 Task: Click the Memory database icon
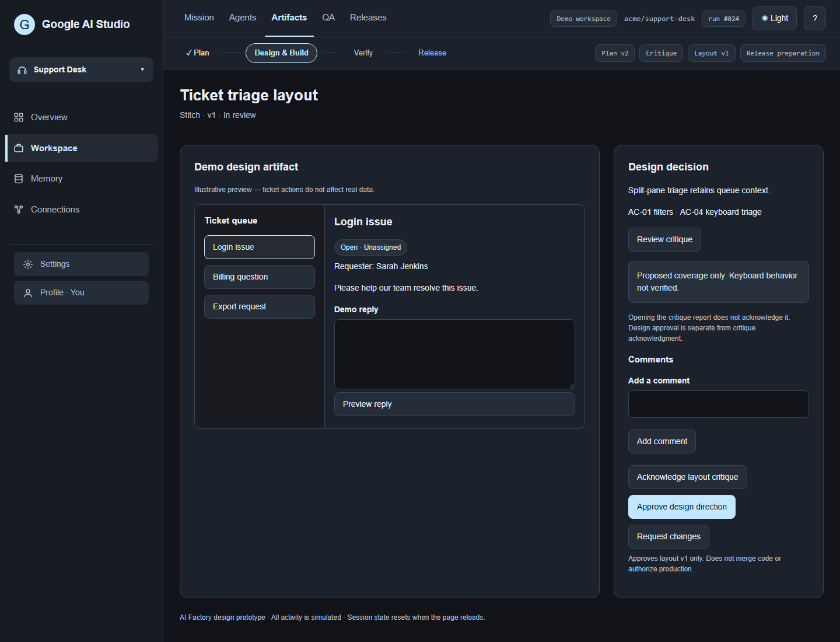coord(19,179)
